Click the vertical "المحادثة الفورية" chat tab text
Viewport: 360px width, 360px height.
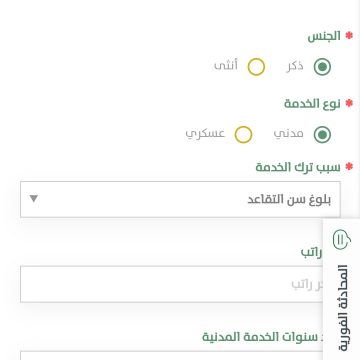(x=343, y=308)
